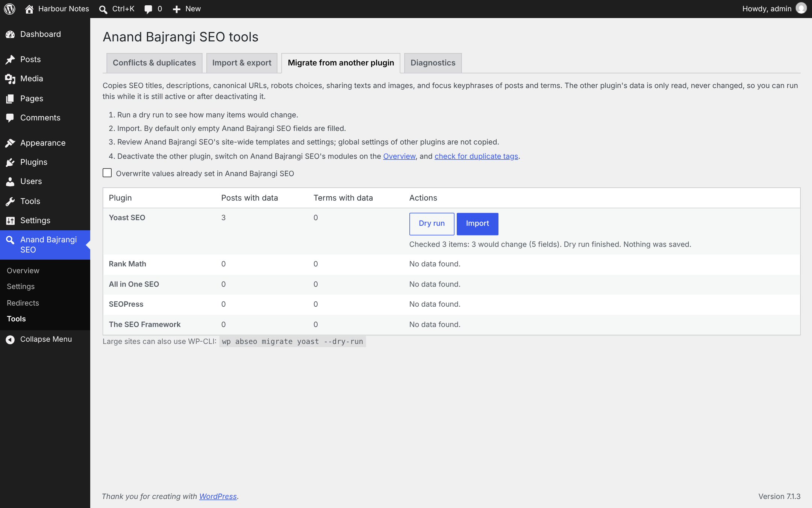Click the plus New icon in admin bar
The image size is (812, 508).
177,9
